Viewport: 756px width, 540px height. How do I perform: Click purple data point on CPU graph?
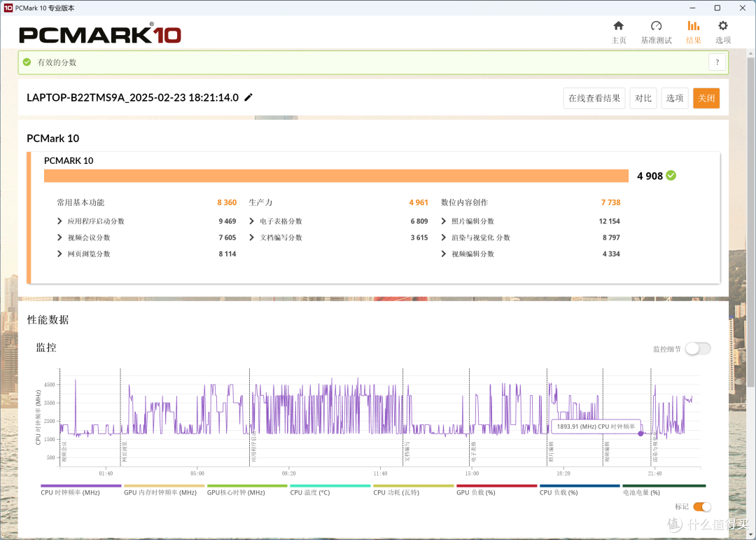640,434
